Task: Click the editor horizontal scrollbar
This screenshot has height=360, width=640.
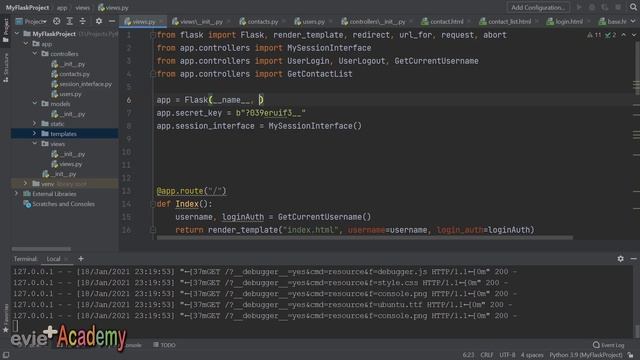Action: point(364,238)
